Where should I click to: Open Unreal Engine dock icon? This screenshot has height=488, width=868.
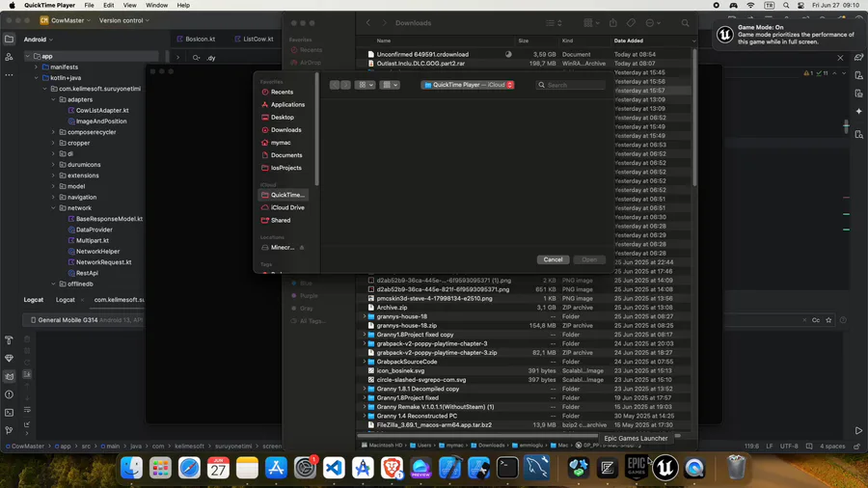pos(665,468)
